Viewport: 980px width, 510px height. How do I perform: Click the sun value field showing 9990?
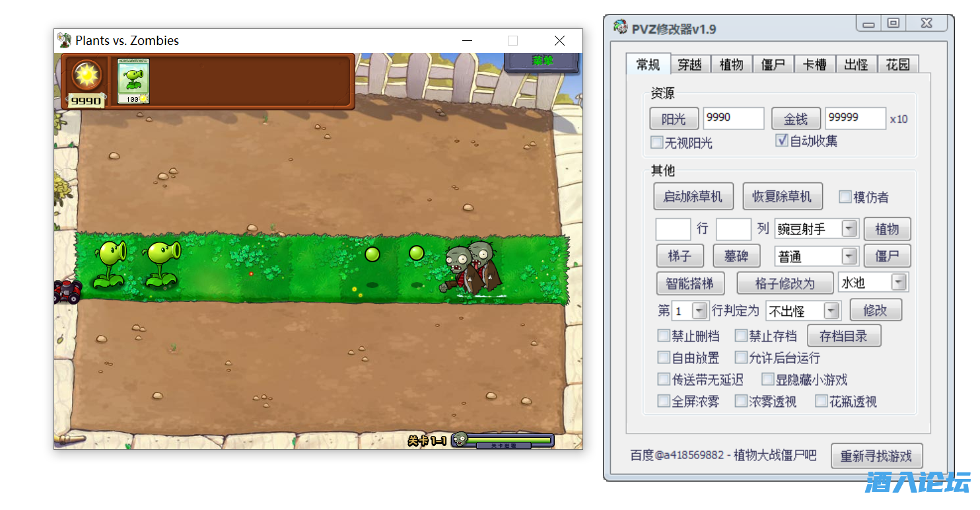point(733,118)
